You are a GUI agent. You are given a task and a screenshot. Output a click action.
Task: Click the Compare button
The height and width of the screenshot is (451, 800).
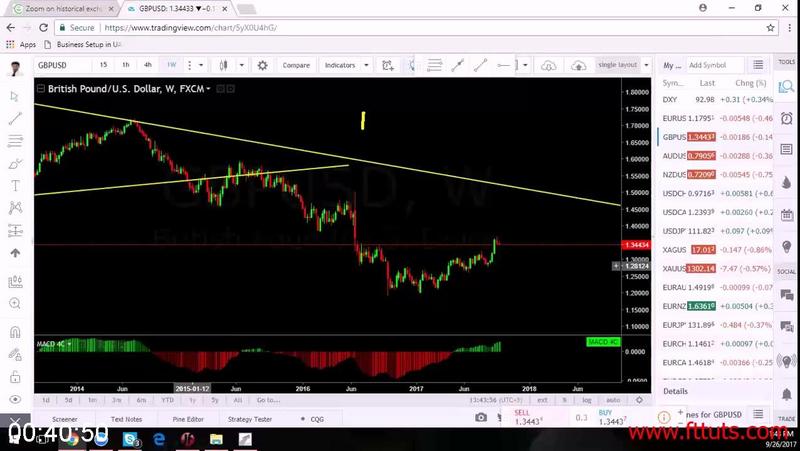tap(296, 65)
